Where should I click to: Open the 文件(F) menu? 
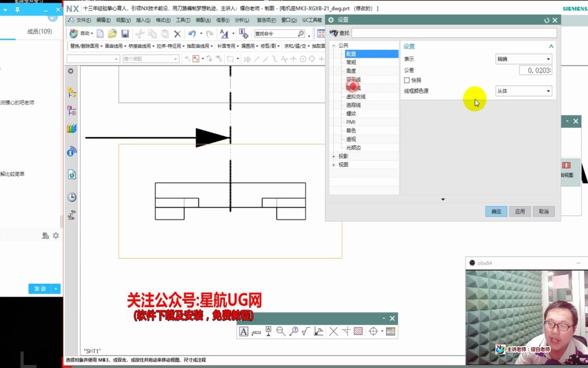[84, 20]
